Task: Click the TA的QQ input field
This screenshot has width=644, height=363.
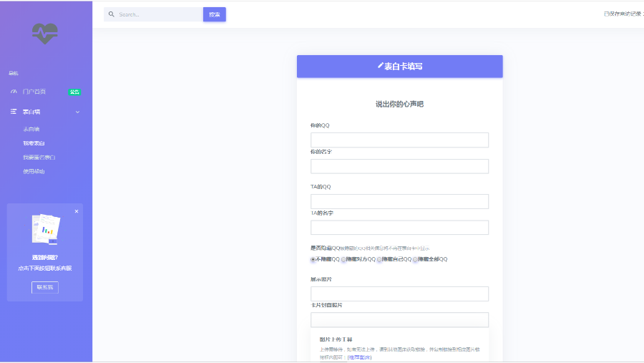Action: (399, 201)
